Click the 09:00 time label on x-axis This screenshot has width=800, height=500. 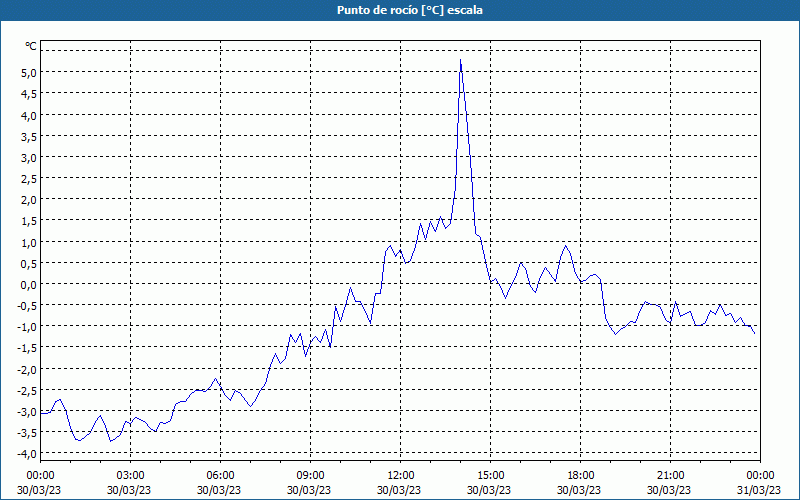(x=310, y=476)
